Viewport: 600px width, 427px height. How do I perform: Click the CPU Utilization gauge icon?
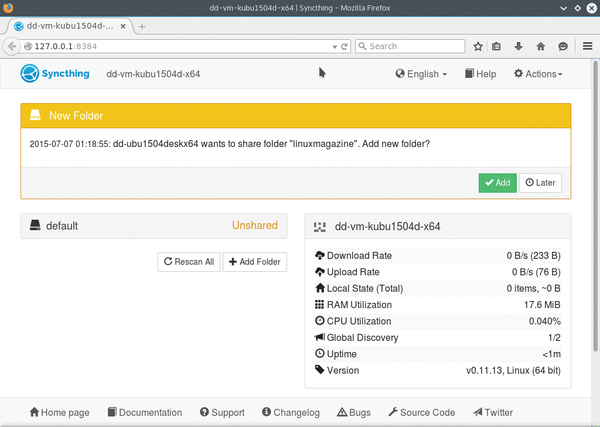(320, 321)
